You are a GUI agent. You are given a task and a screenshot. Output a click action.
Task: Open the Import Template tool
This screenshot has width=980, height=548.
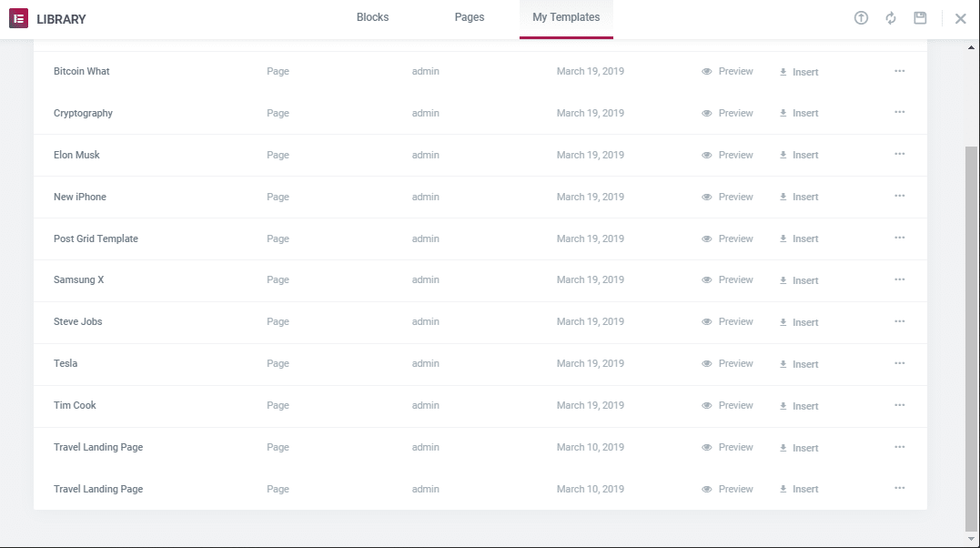(861, 17)
